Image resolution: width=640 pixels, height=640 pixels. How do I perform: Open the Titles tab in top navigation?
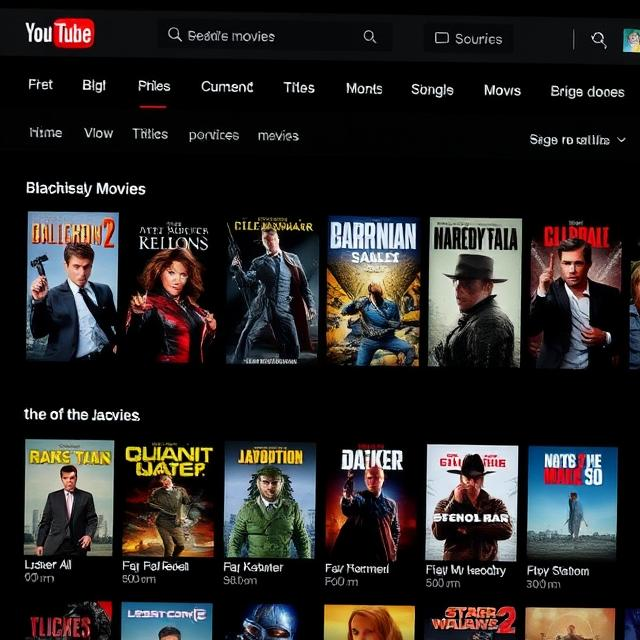click(x=298, y=87)
